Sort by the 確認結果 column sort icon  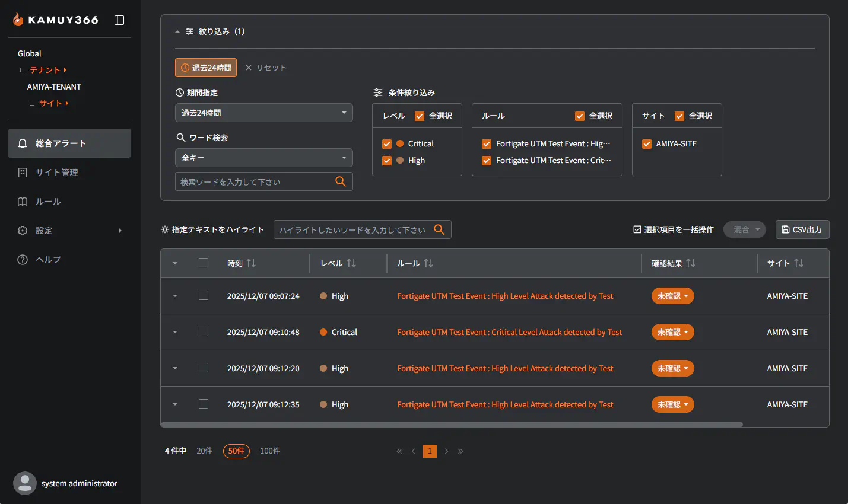(691, 263)
